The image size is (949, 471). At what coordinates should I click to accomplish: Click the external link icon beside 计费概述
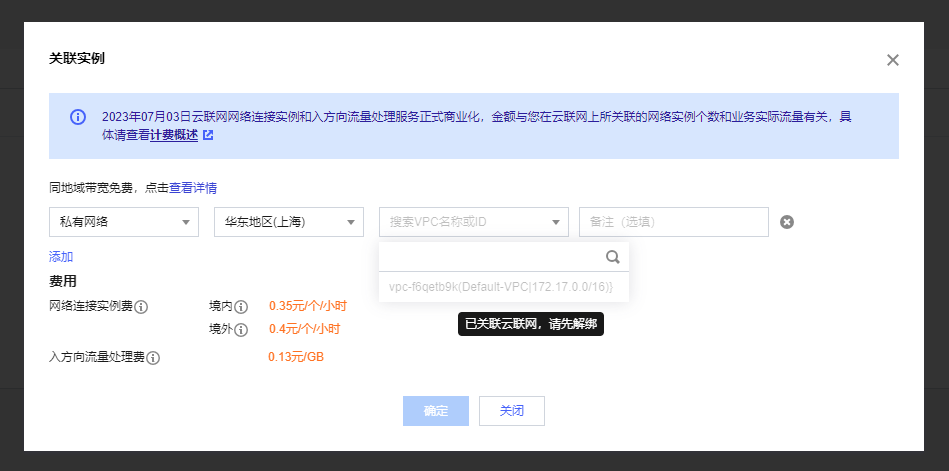208,134
